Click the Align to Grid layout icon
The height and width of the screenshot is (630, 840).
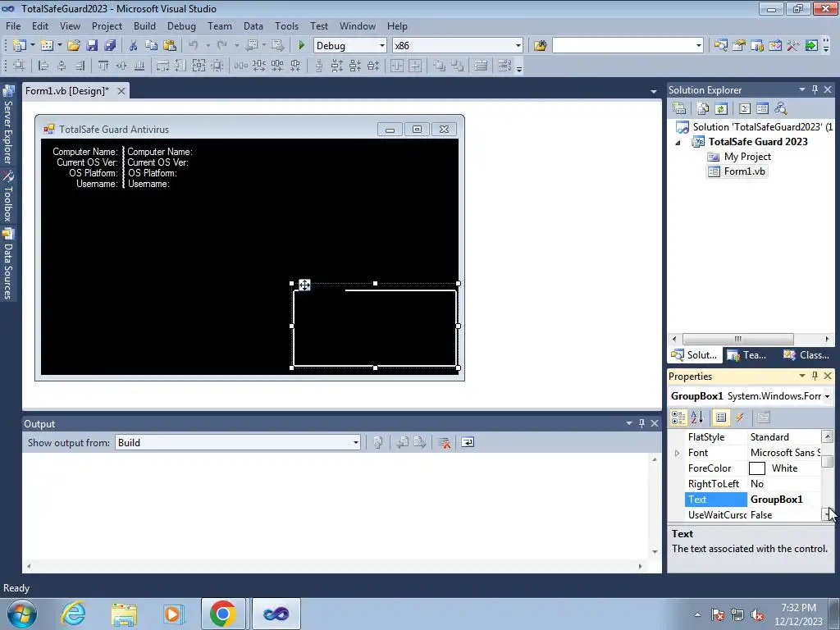pos(20,66)
